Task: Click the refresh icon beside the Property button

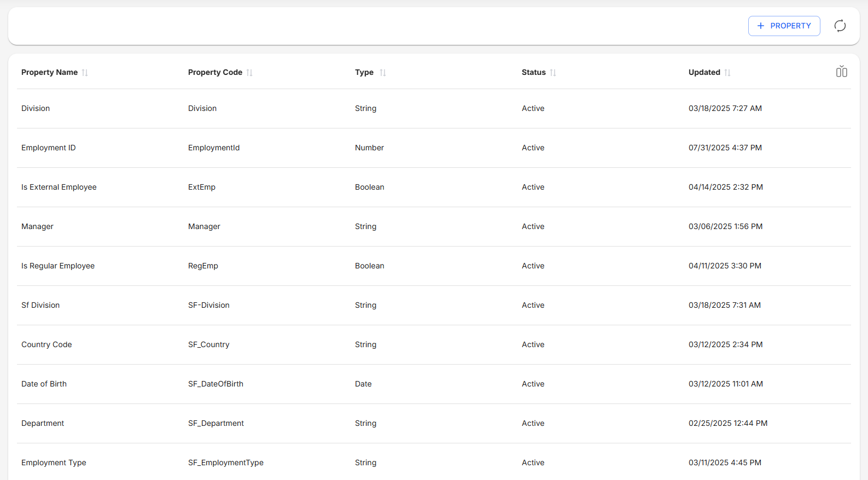Action: point(840,26)
